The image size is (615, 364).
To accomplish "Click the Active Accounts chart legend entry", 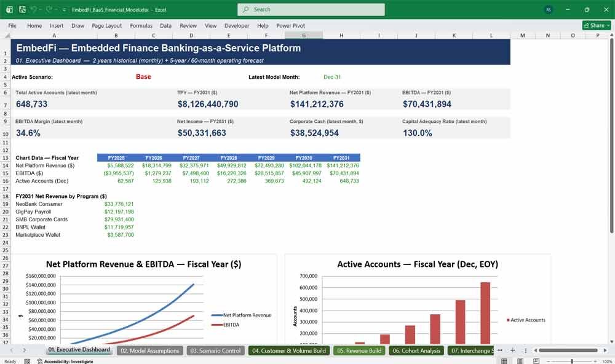I will click(x=526, y=320).
